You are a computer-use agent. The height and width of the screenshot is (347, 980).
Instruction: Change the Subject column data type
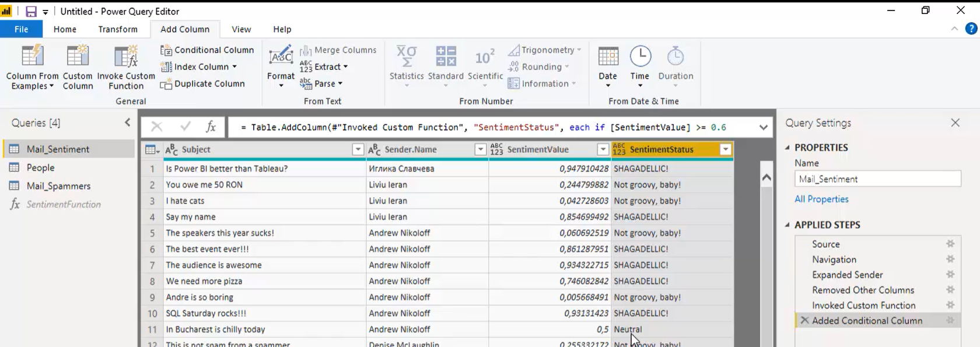tap(171, 150)
